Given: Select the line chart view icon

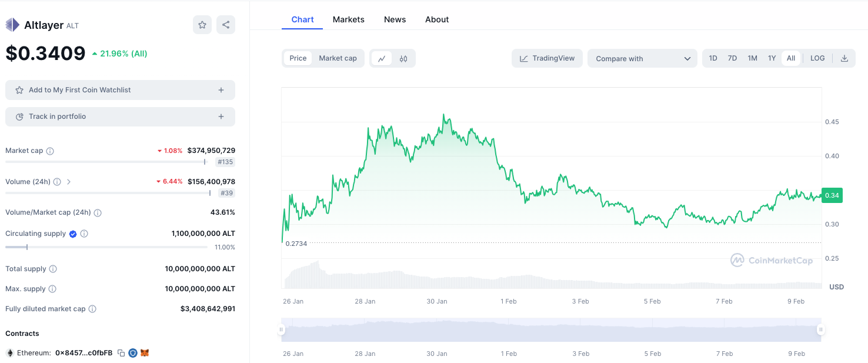Looking at the screenshot, I should 382,58.
